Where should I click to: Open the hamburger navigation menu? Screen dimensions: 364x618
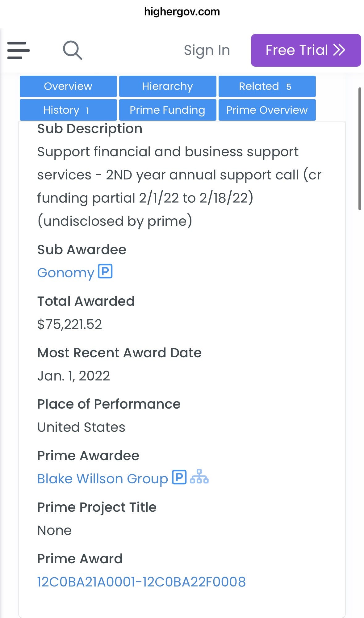[x=19, y=50]
